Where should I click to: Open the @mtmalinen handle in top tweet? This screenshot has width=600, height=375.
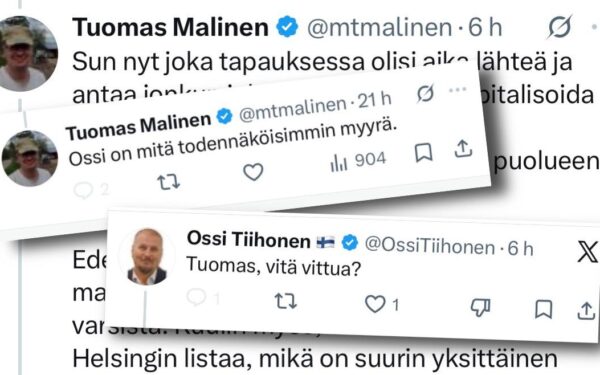click(380, 28)
